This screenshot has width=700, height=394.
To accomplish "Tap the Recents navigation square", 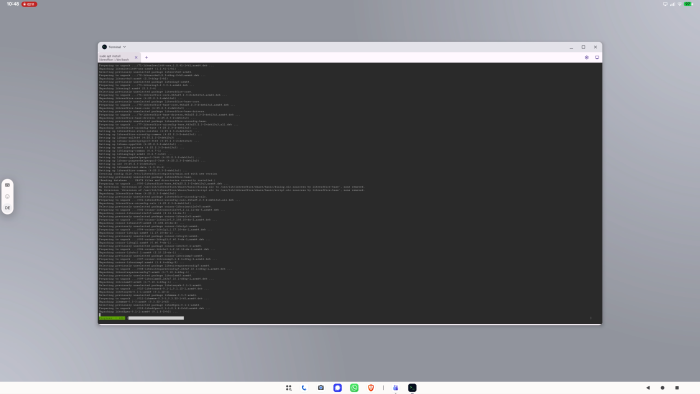I will pos(677,388).
